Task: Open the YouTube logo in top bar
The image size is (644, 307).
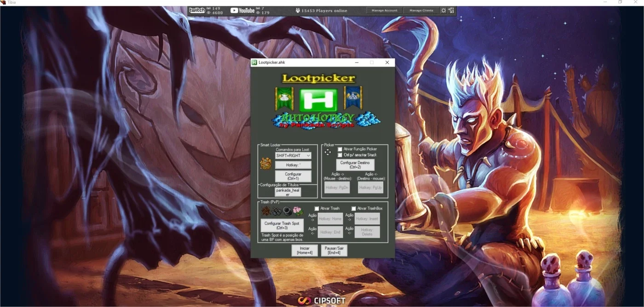Action: click(242, 10)
